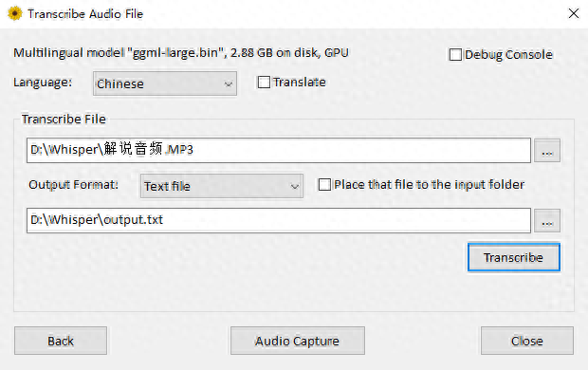
Task: Go to previous screen via Back button
Action: tap(61, 341)
